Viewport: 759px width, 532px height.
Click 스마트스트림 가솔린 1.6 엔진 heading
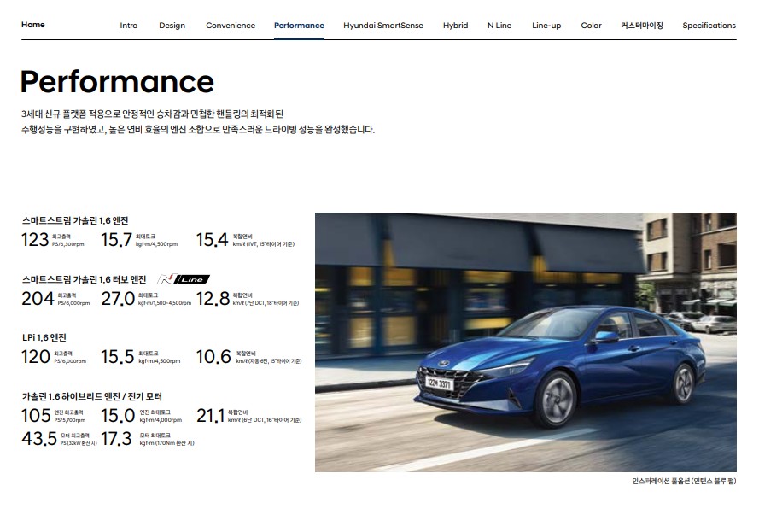coord(75,220)
